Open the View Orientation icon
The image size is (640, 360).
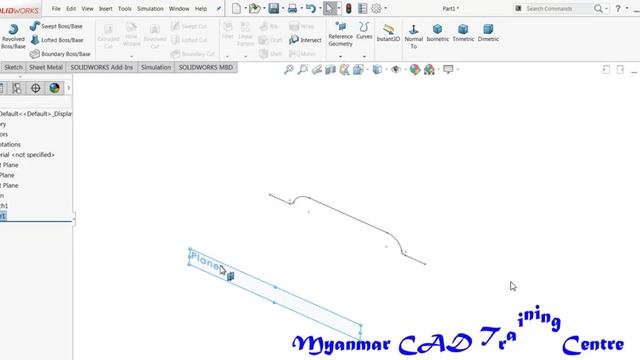[x=358, y=70]
